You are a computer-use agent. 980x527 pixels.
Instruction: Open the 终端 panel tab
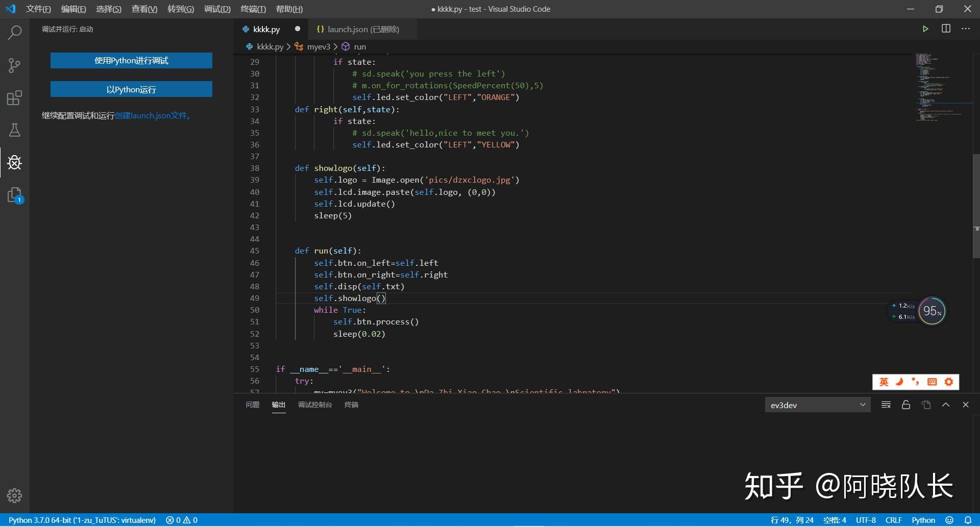(351, 405)
